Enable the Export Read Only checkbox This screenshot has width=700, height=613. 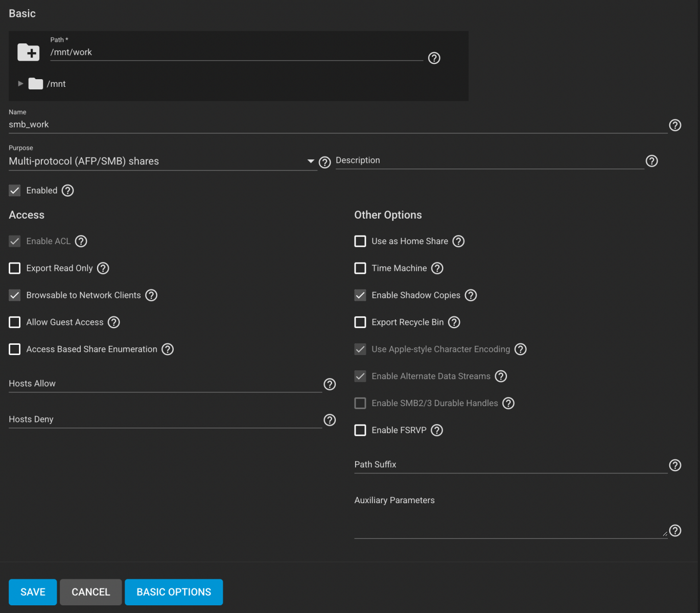pyautogui.click(x=15, y=268)
